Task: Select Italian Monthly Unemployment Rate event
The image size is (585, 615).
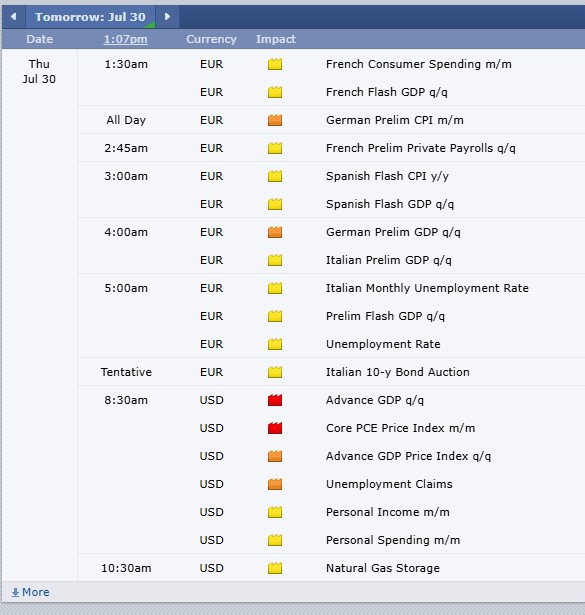Action: point(427,288)
